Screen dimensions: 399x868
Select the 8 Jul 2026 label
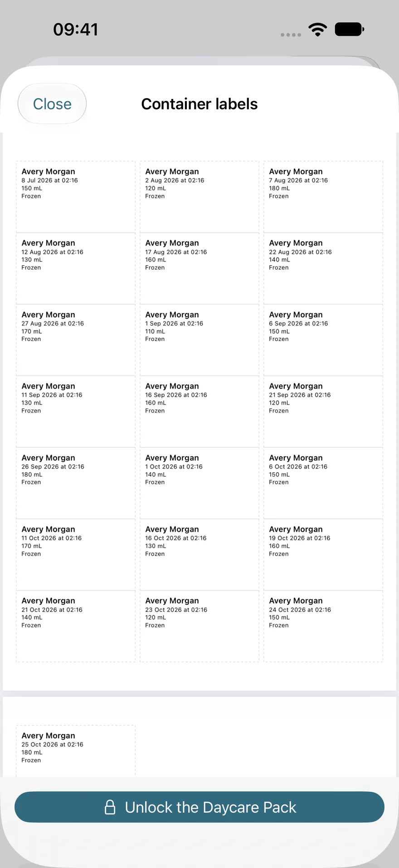(76, 197)
